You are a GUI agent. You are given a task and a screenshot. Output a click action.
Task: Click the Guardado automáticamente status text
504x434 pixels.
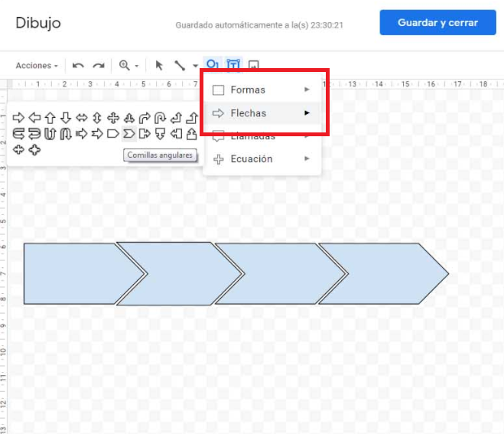click(259, 25)
